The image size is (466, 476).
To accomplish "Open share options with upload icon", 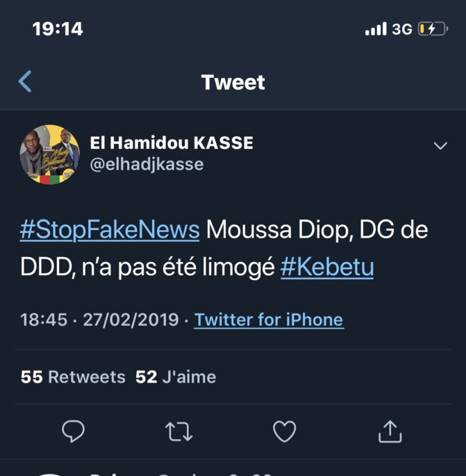I will (x=390, y=432).
